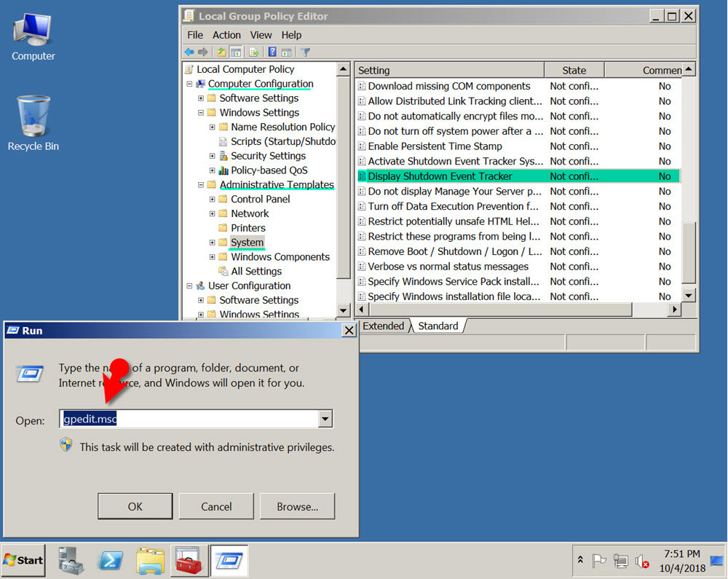Viewport: 728px width, 579px height.
Task: Click the Run program icon in the dialog
Action: click(30, 374)
